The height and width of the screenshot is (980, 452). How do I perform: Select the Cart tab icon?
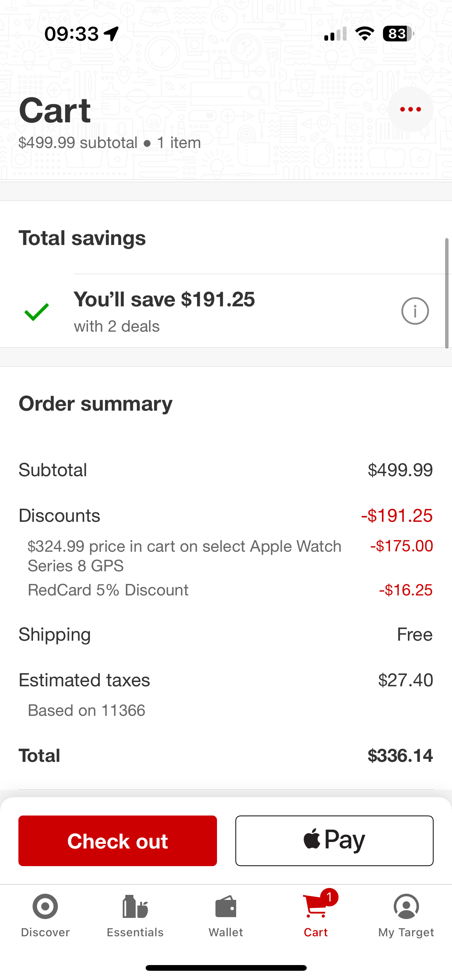pyautogui.click(x=316, y=906)
